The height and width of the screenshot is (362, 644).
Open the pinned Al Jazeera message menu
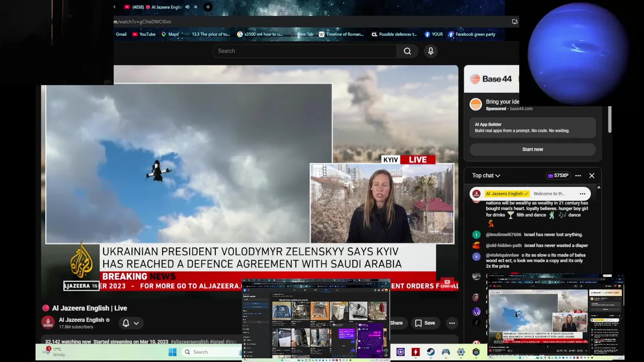pyautogui.click(x=582, y=194)
